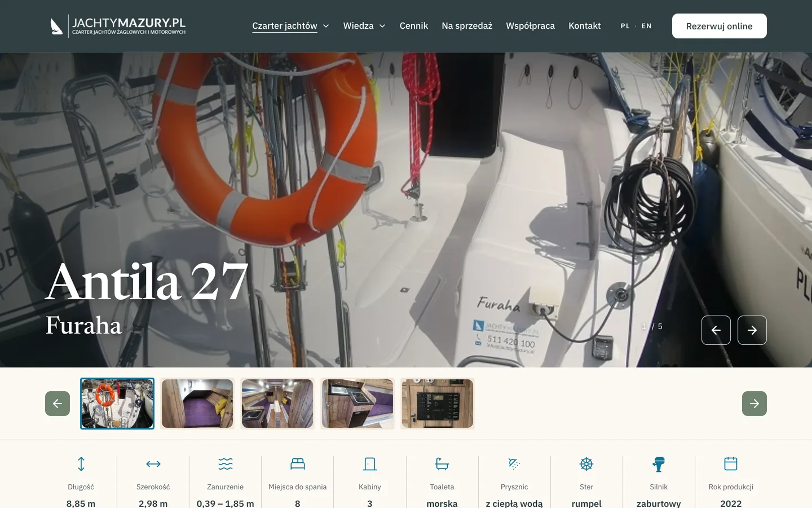Image resolution: width=812 pixels, height=508 pixels.
Task: Select the purple cabin berth thumbnail
Action: 197,404
